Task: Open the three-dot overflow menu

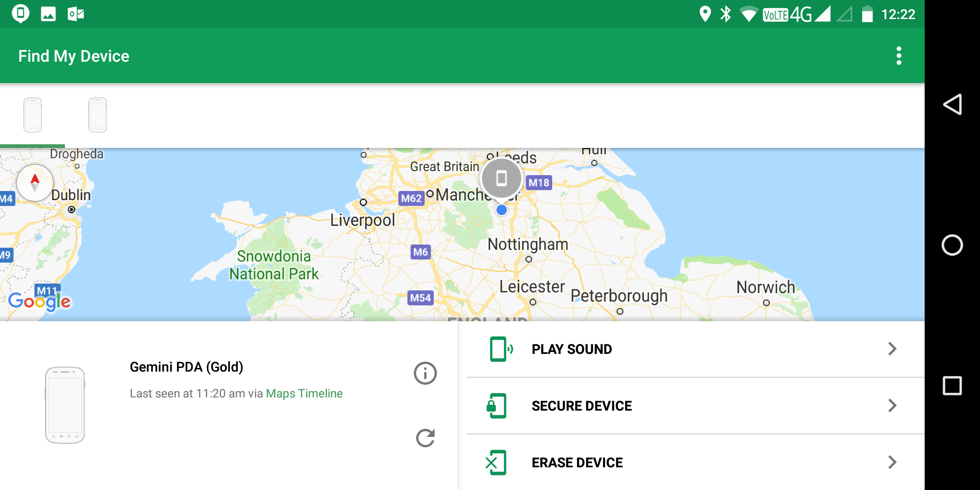Action: (x=899, y=56)
